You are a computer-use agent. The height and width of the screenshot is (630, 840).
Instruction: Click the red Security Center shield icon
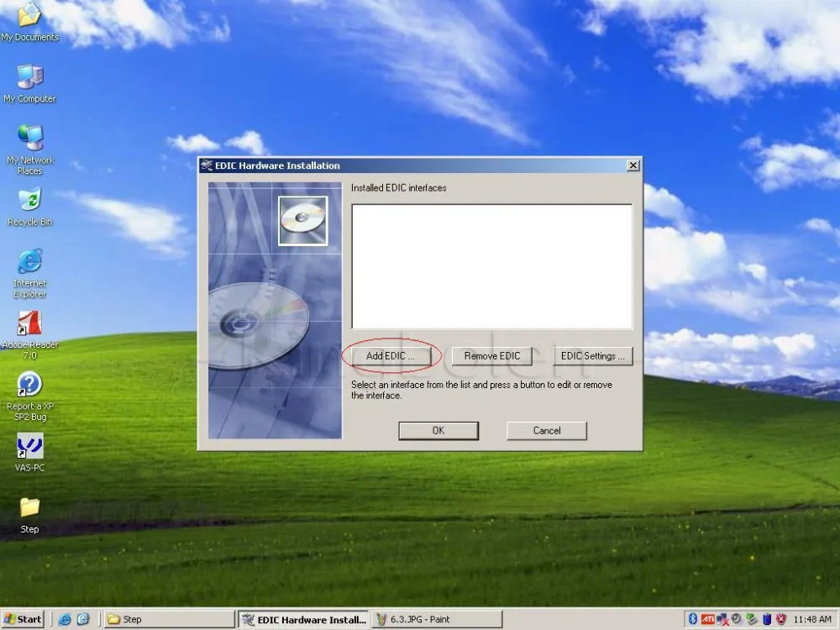781,619
